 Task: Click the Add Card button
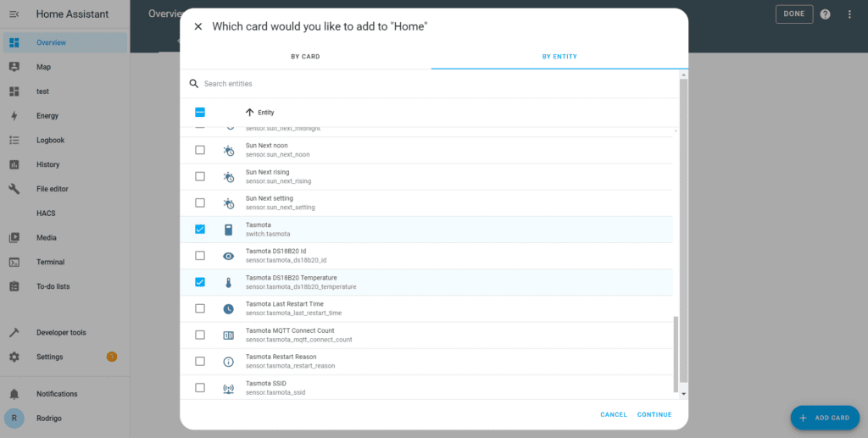[825, 418]
